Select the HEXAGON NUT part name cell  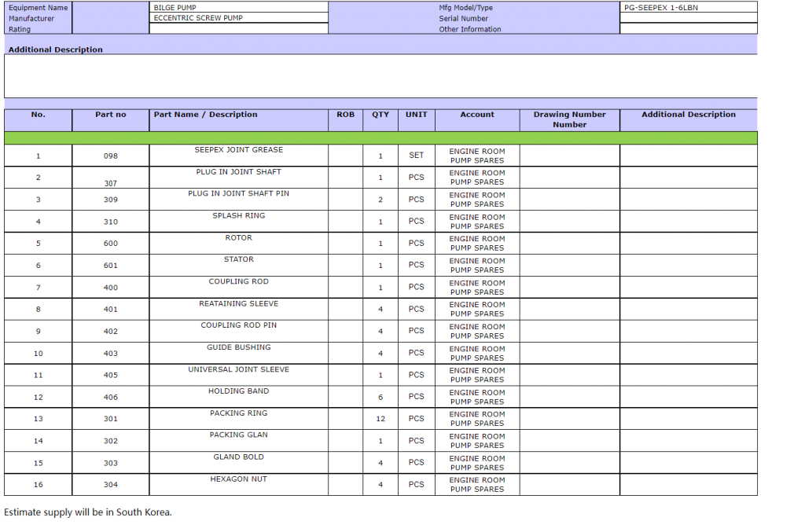(238, 484)
